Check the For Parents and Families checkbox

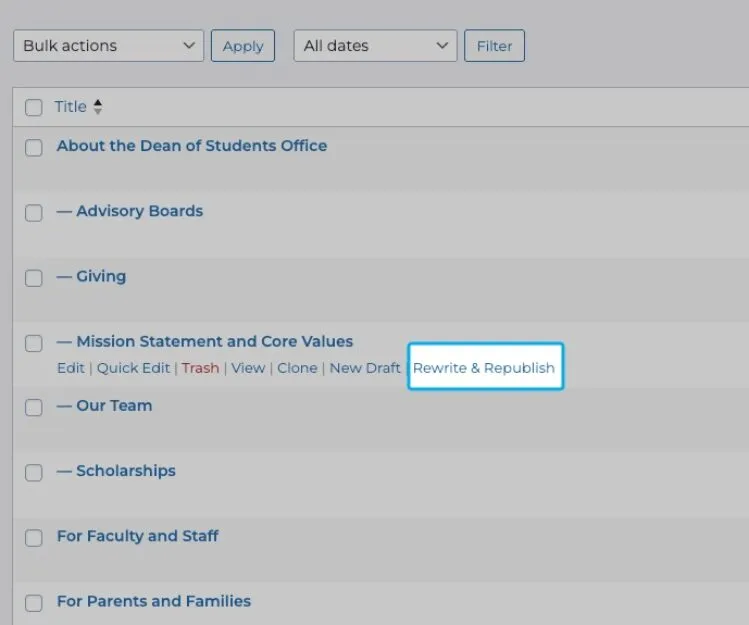click(33, 603)
